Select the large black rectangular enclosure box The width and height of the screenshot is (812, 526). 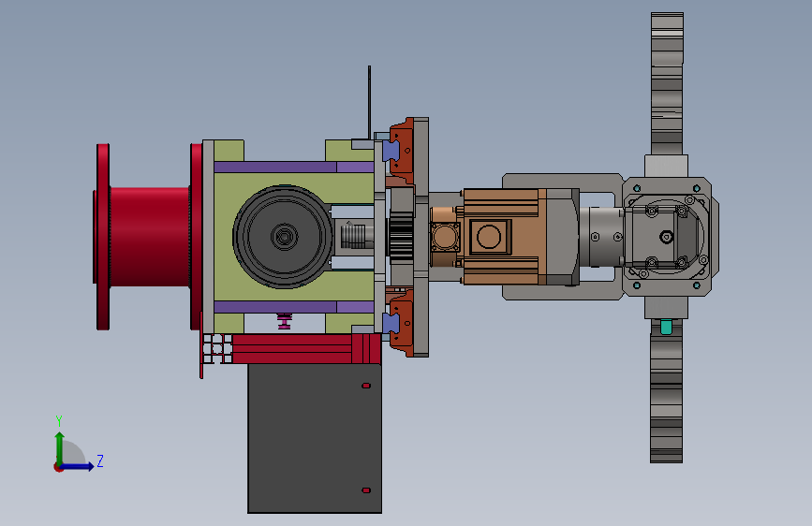315,439
